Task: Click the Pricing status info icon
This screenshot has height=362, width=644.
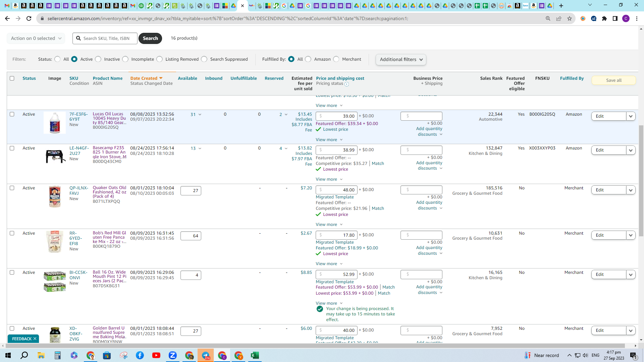Action: (347, 84)
